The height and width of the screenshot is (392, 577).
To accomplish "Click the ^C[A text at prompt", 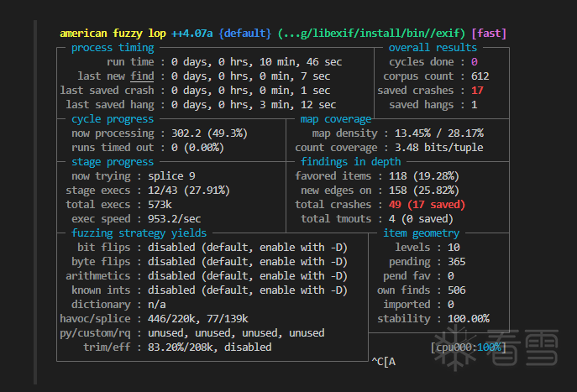I will pos(384,362).
